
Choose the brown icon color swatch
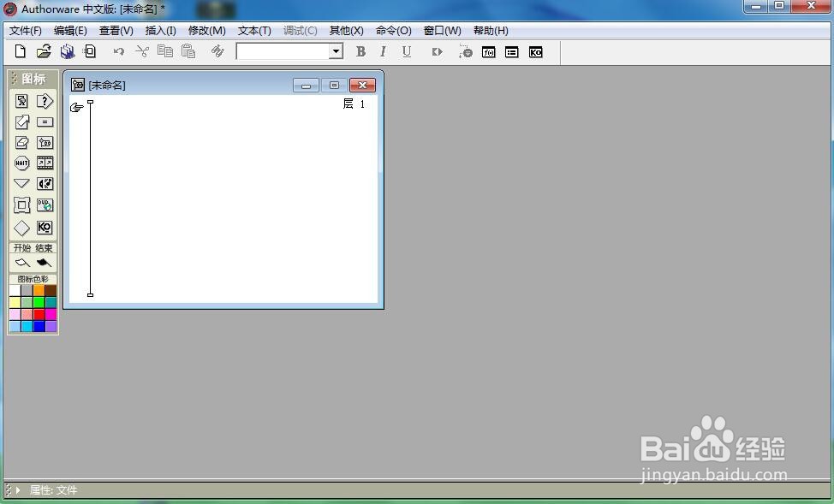tap(51, 291)
